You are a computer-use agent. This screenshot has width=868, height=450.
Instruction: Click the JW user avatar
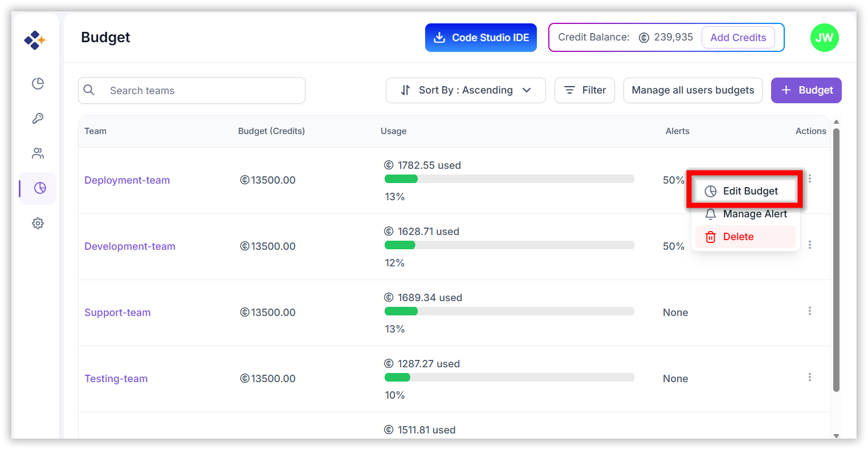click(824, 38)
